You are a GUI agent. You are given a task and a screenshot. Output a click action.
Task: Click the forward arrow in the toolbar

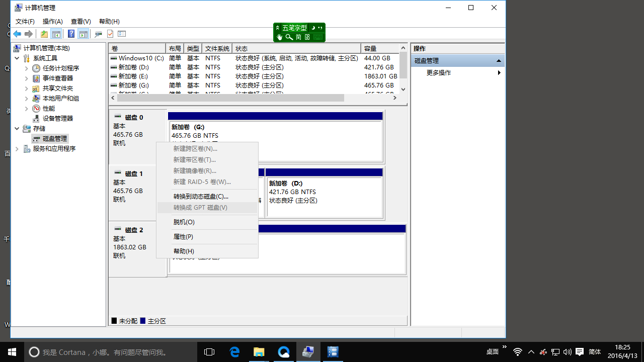(29, 34)
